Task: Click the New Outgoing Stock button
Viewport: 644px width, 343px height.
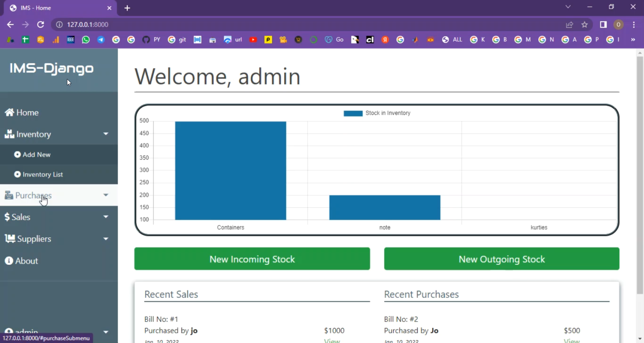Action: (x=501, y=259)
